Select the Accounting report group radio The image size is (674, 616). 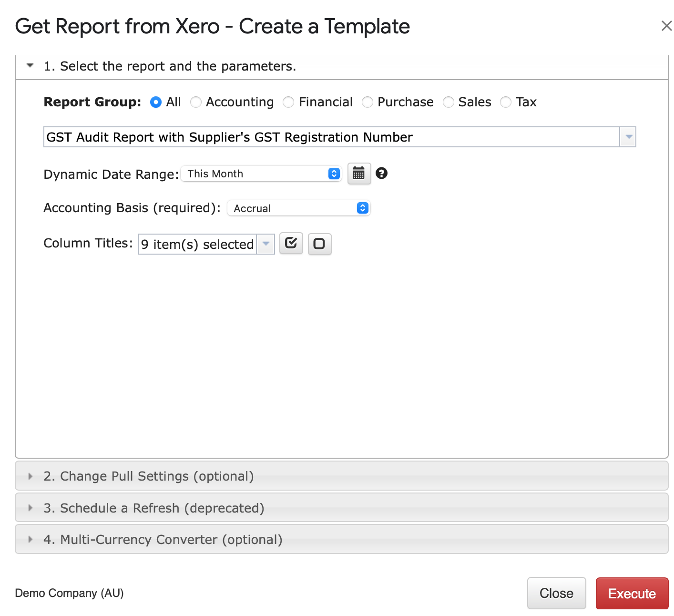click(196, 102)
